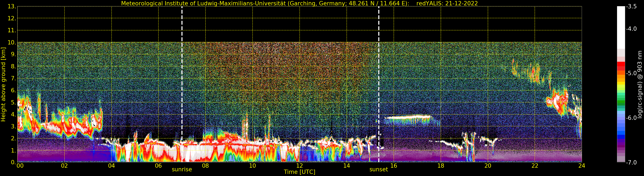Viewport: 644px width, 176px height.
Task: Click time axis tick label 00
Action: [x=20, y=166]
